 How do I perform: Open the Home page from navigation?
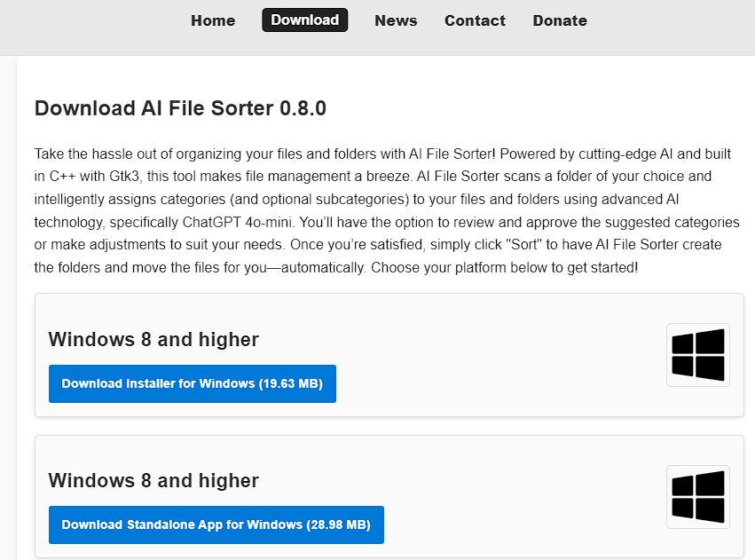pos(213,20)
